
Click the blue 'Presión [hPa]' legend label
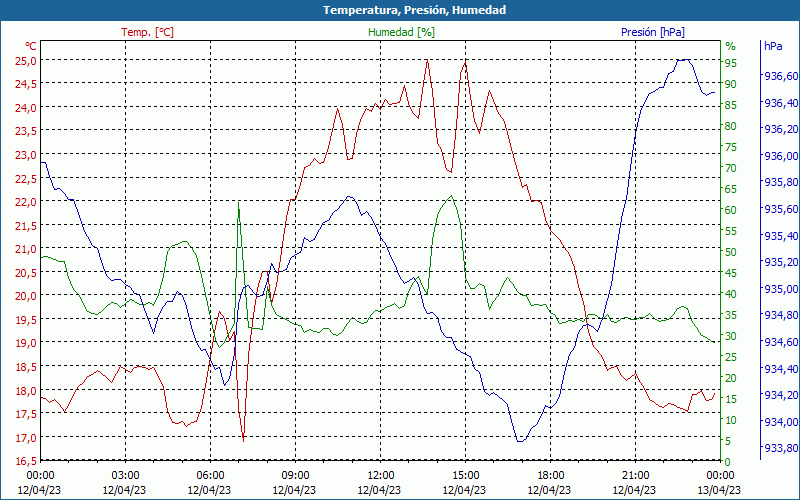653,32
